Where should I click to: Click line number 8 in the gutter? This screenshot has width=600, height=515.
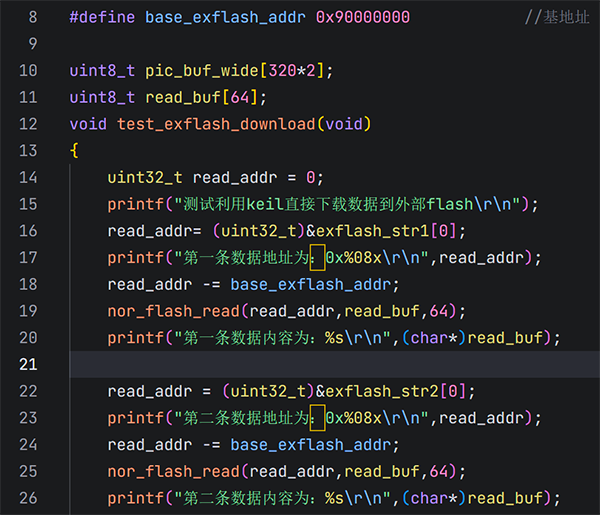pyautogui.click(x=33, y=17)
